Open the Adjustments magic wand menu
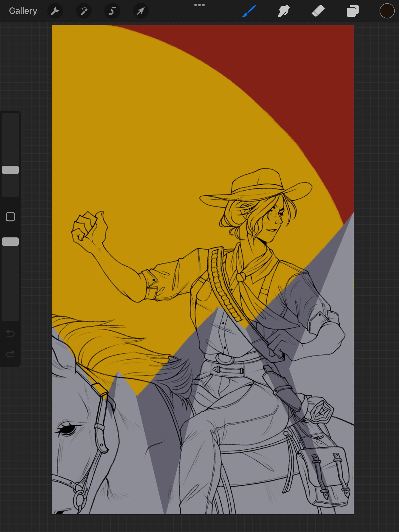 (x=84, y=11)
